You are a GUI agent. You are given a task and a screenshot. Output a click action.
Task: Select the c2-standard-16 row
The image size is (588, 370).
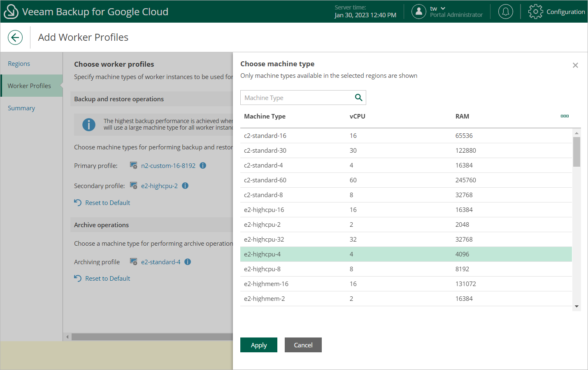tap(406, 136)
